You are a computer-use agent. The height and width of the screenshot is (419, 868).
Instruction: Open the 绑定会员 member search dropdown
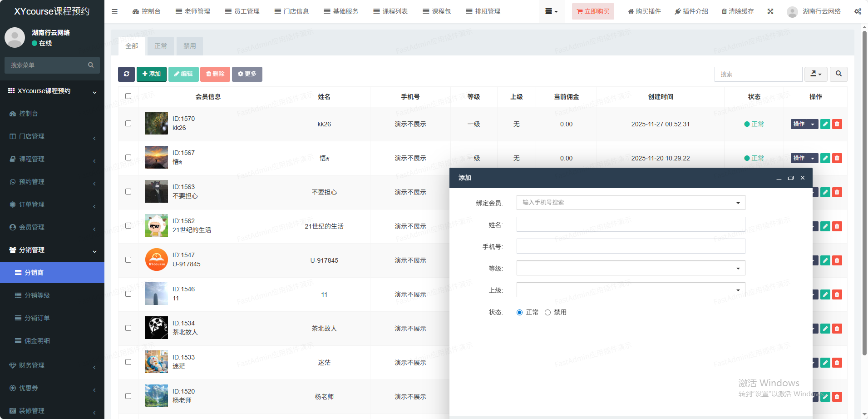631,203
